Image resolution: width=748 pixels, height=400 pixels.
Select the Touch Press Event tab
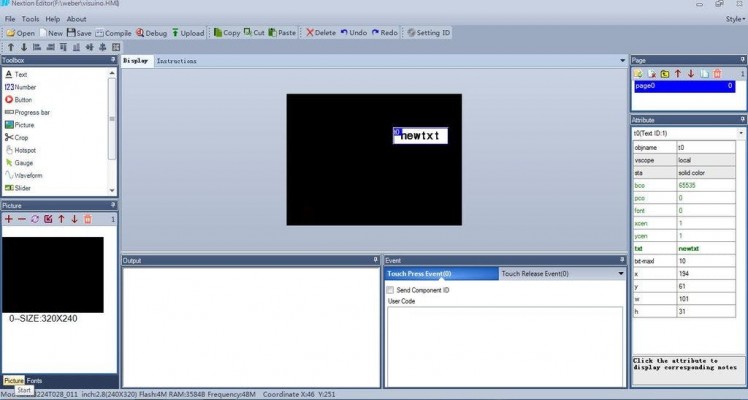[x=441, y=274]
